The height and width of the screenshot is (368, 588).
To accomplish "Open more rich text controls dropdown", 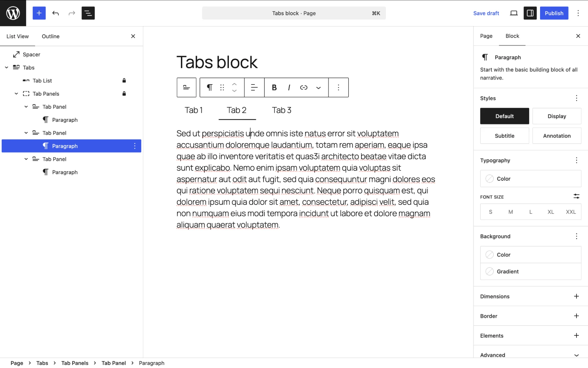I will pos(318,87).
